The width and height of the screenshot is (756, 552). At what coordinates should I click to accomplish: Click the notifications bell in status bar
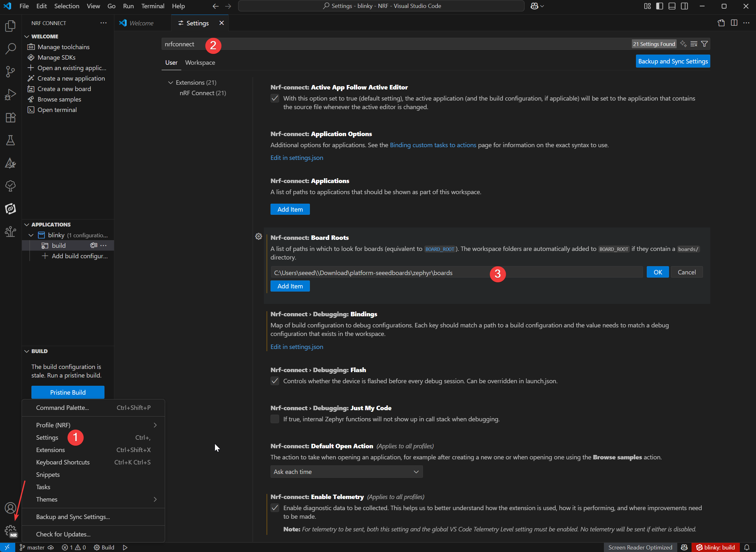tap(747, 547)
